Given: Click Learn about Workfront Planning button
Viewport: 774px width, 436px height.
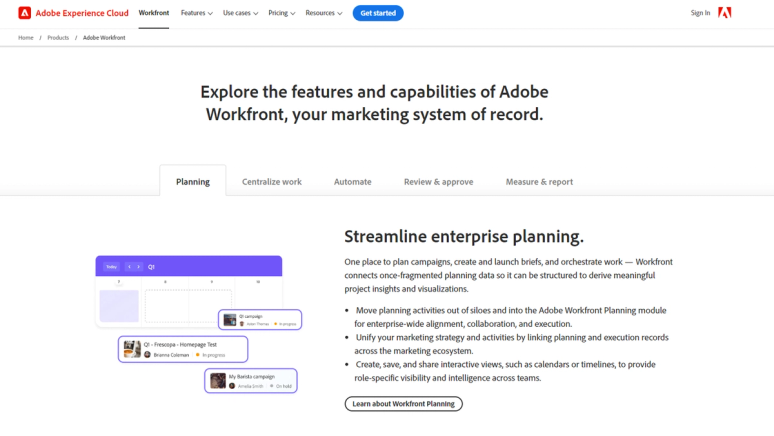Looking at the screenshot, I should [x=403, y=403].
